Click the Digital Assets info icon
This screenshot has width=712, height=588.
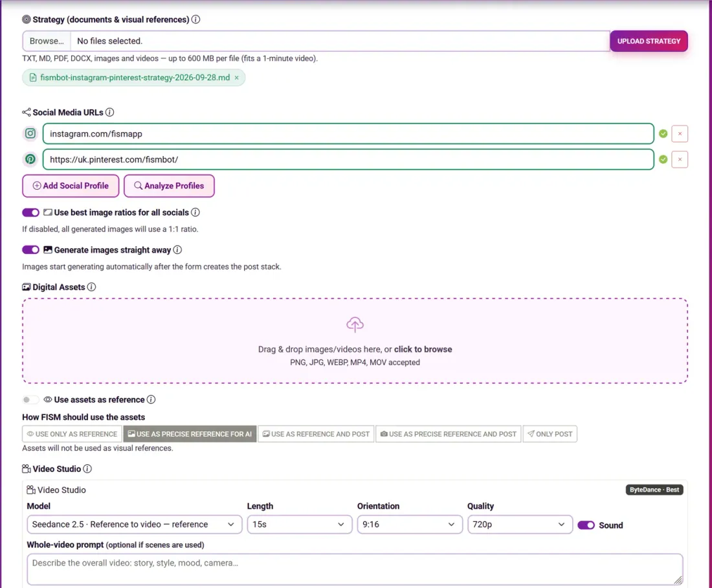point(91,287)
